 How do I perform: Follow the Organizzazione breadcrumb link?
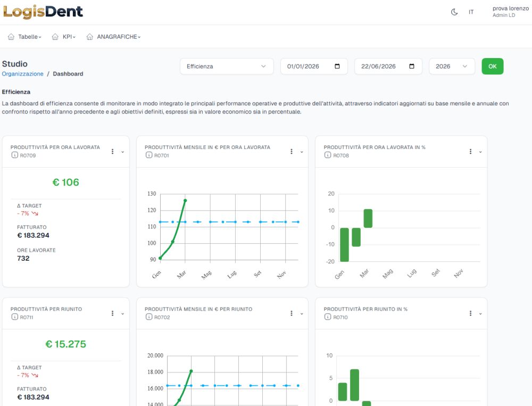click(23, 73)
